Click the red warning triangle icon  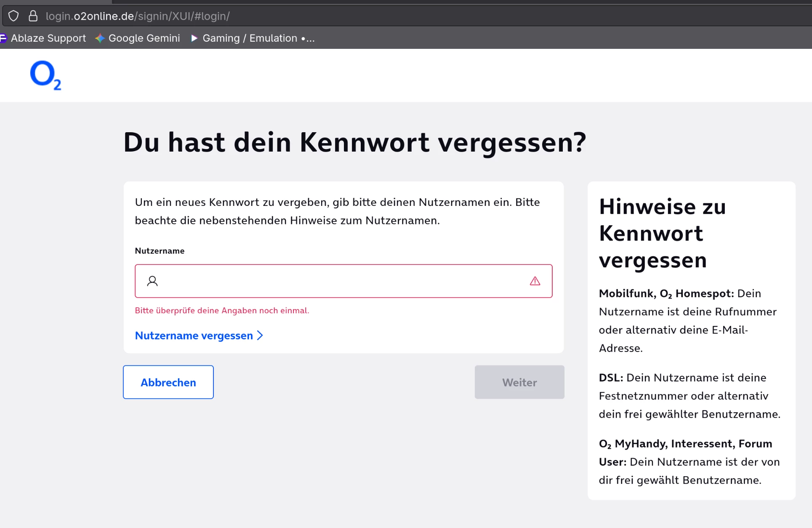(x=535, y=281)
